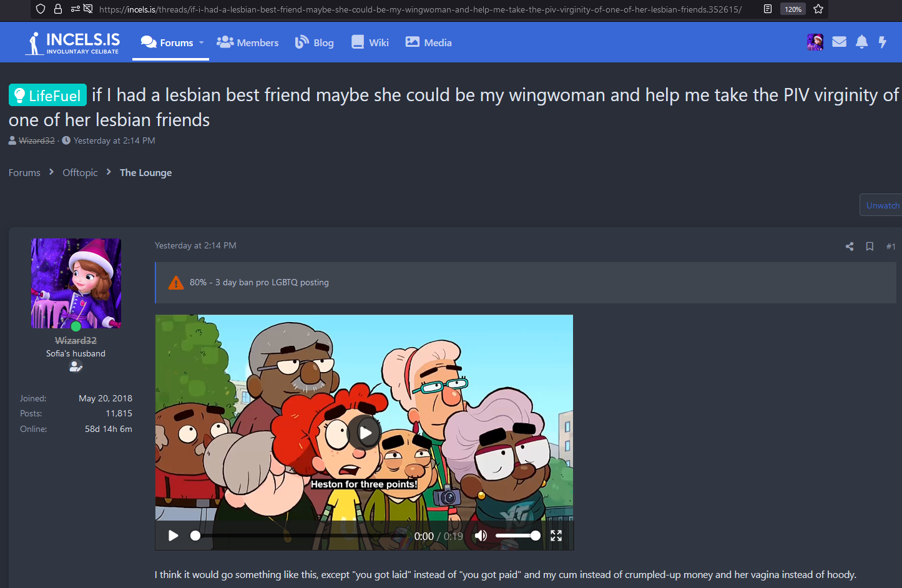Click the padlock site security icon

(58, 9)
